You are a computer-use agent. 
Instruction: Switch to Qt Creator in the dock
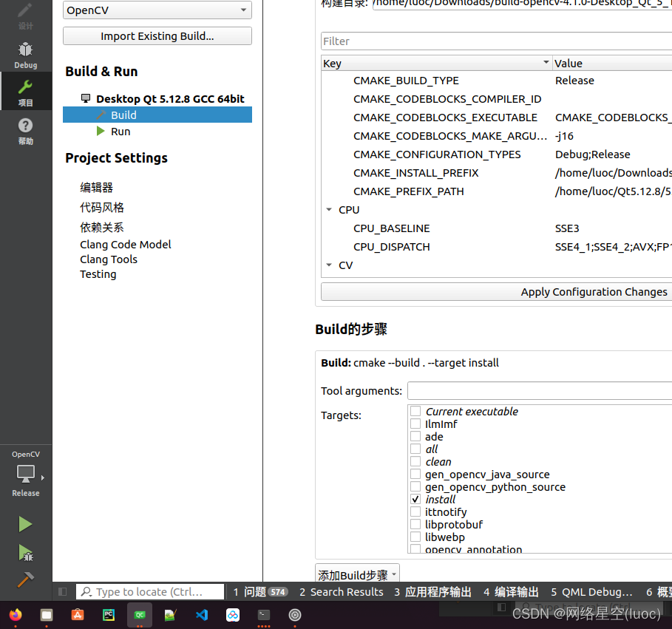pos(140,615)
